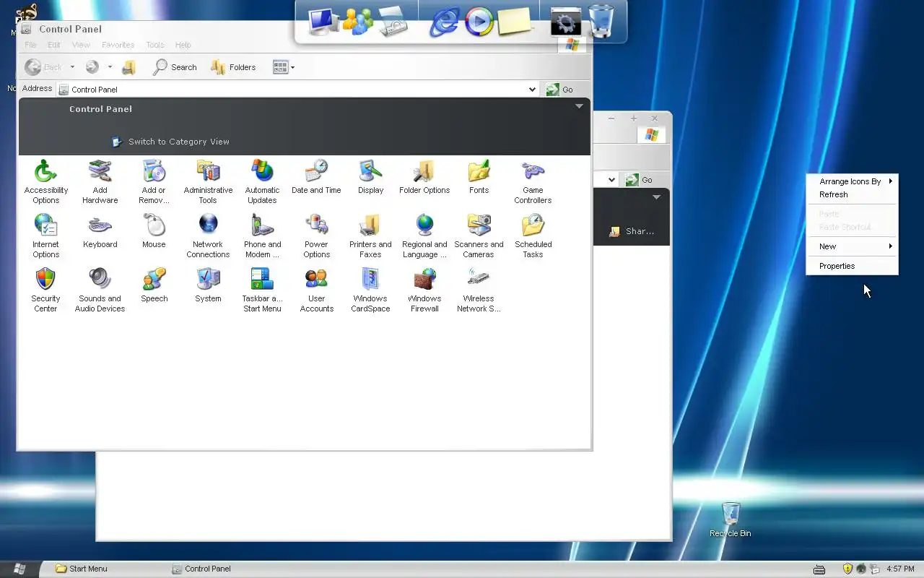Screen dimensions: 924x578
Task: Open address dropdown in the background window
Action: tap(611, 180)
